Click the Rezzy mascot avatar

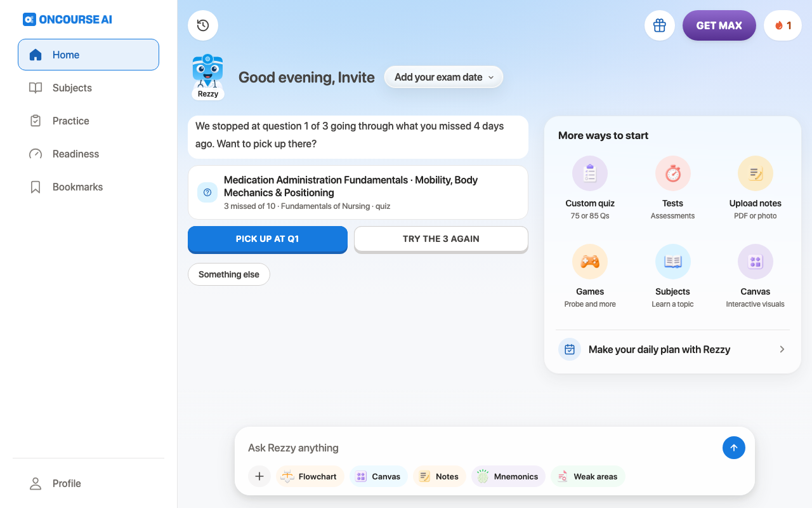pos(207,77)
